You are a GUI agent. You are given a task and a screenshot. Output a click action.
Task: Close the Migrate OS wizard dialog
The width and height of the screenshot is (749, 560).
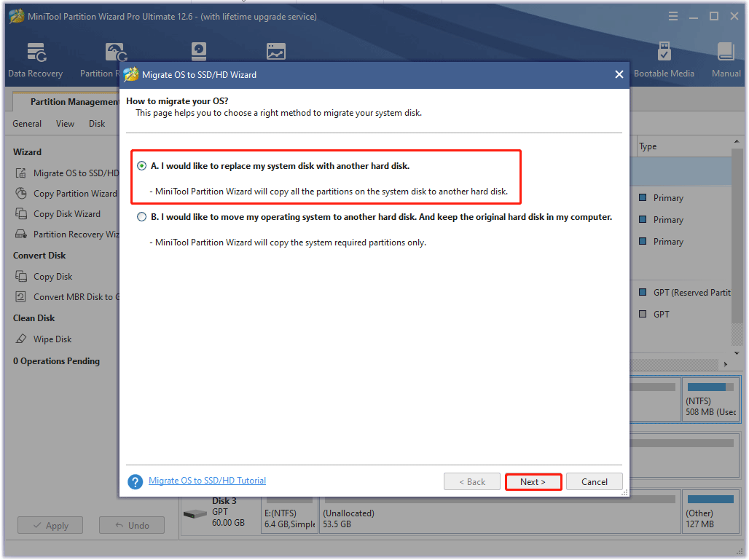coord(619,74)
